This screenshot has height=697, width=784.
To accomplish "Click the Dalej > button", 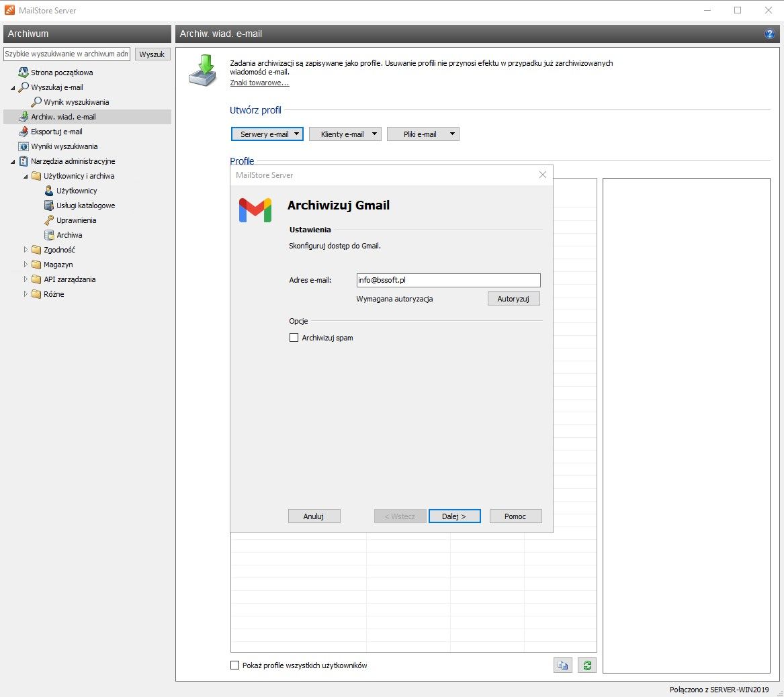I will coord(454,516).
